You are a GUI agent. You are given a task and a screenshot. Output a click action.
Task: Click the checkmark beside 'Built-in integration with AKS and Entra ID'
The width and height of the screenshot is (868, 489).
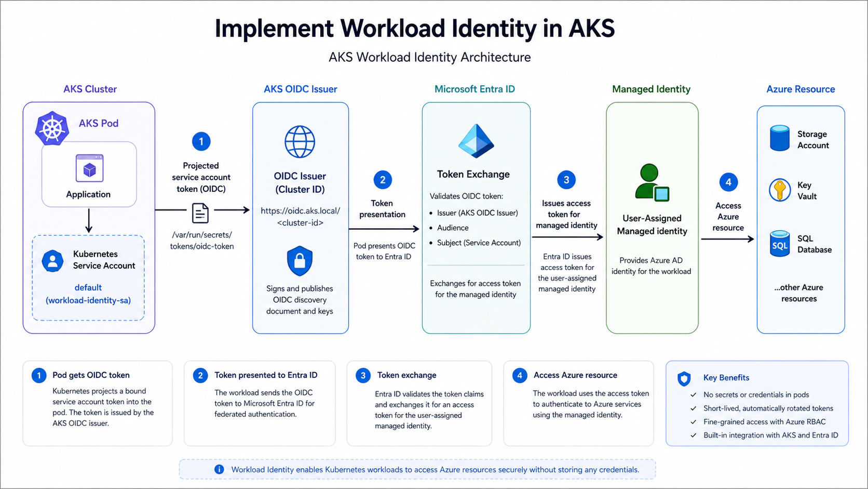point(693,435)
